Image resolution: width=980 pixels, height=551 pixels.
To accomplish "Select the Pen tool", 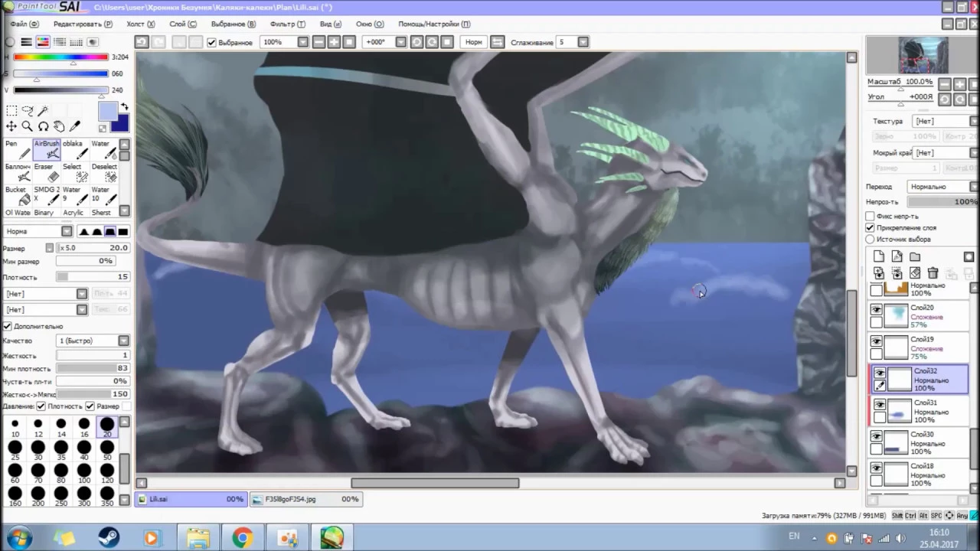I will (18, 149).
